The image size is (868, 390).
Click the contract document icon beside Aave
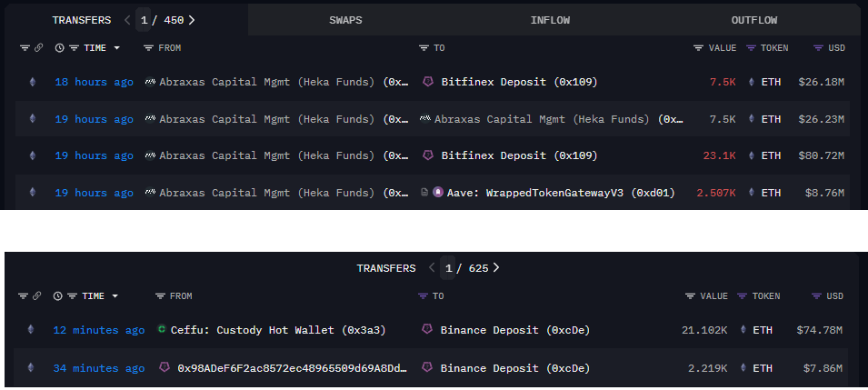pos(424,192)
